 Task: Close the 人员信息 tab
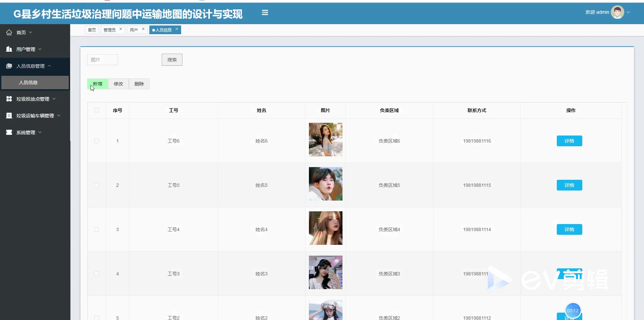tap(177, 29)
